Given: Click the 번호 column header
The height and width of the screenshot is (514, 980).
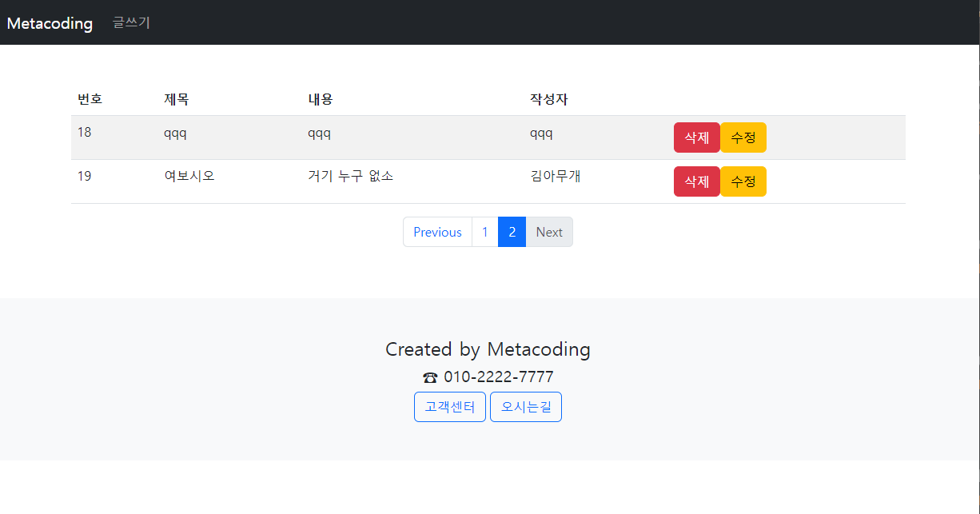Looking at the screenshot, I should [x=90, y=99].
